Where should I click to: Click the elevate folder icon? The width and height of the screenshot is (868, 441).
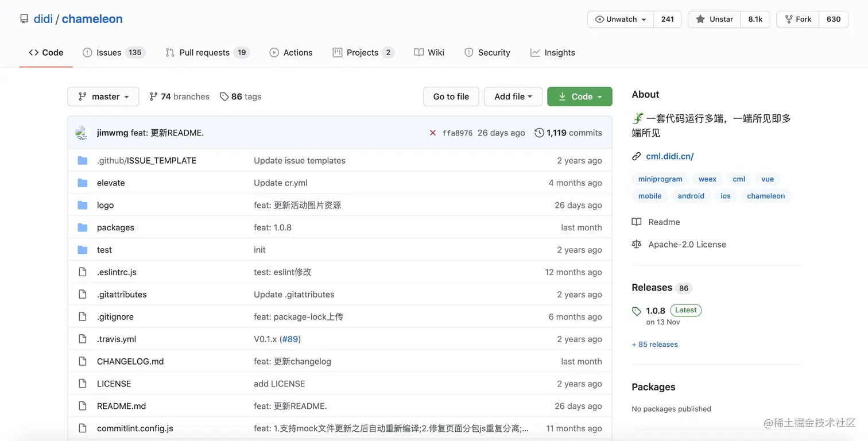(x=83, y=183)
